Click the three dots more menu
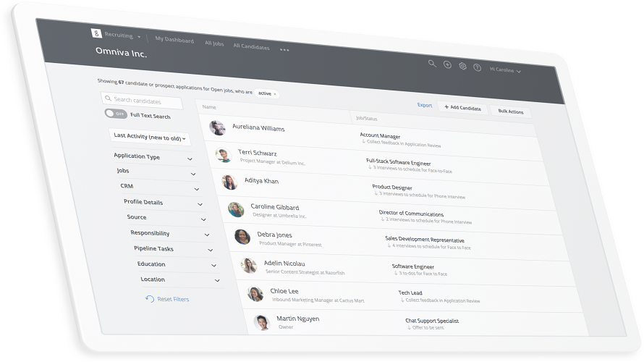Screen dimensions: 644x362 284,50
